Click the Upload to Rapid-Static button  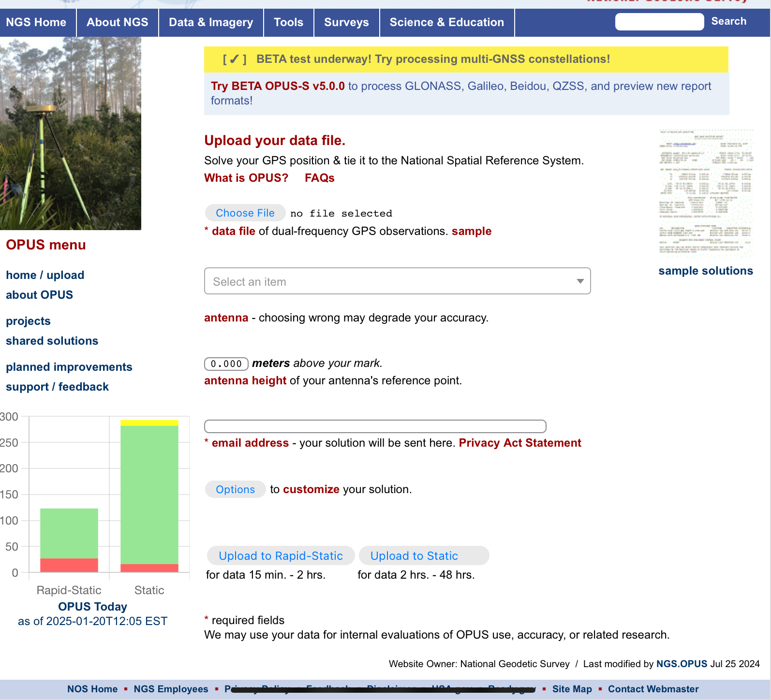click(x=281, y=556)
